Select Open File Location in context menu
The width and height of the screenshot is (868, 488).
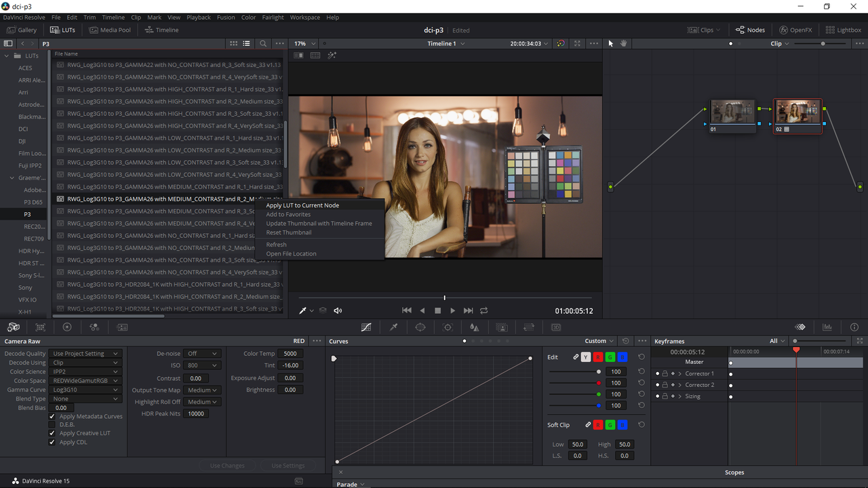pos(291,253)
